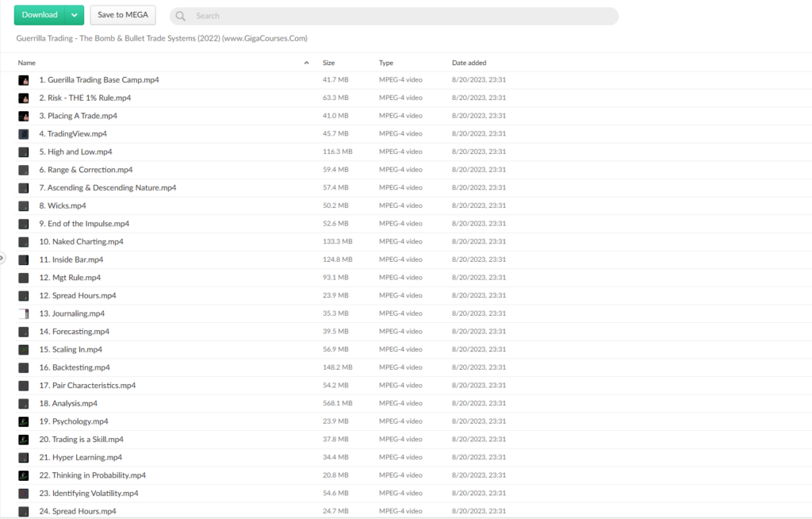Click the magnifying glass search icon

pyautogui.click(x=181, y=16)
